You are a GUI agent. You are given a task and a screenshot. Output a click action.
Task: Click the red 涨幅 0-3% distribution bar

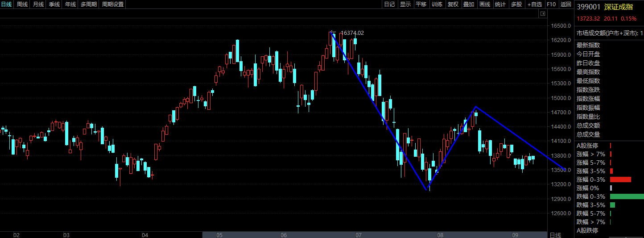coord(620,180)
